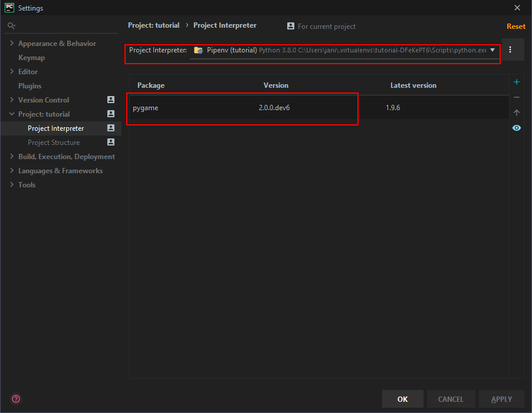Image resolution: width=532 pixels, height=413 pixels.
Task: Click project-level icon beside Version Control
Action: pyautogui.click(x=111, y=100)
